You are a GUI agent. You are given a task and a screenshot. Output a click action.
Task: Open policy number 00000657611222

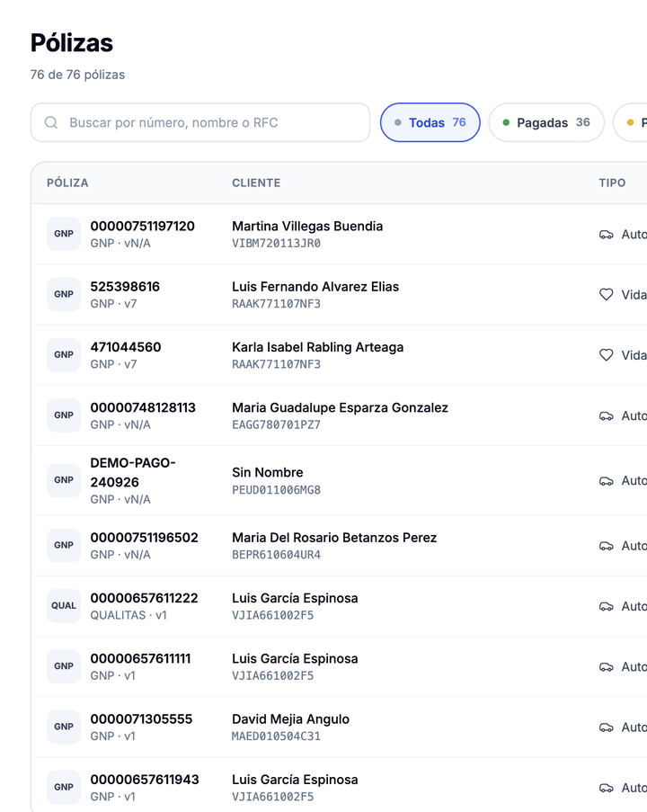click(144, 598)
